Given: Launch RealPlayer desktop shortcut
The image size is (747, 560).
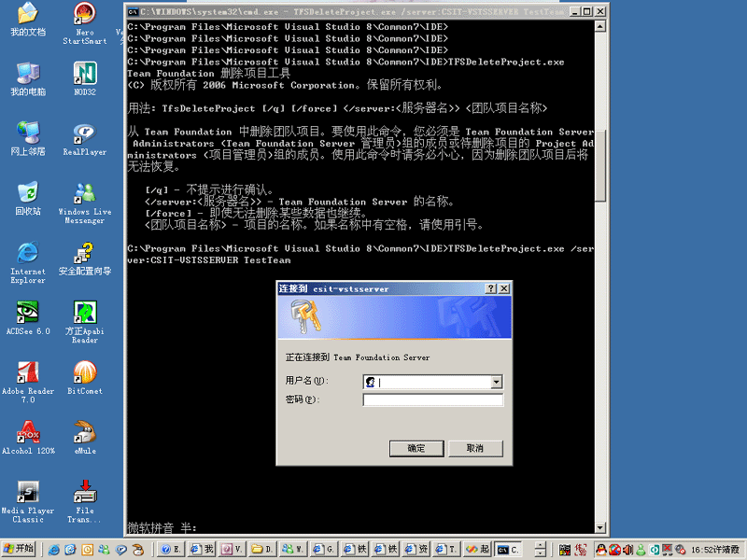Looking at the screenshot, I should pos(85,138).
